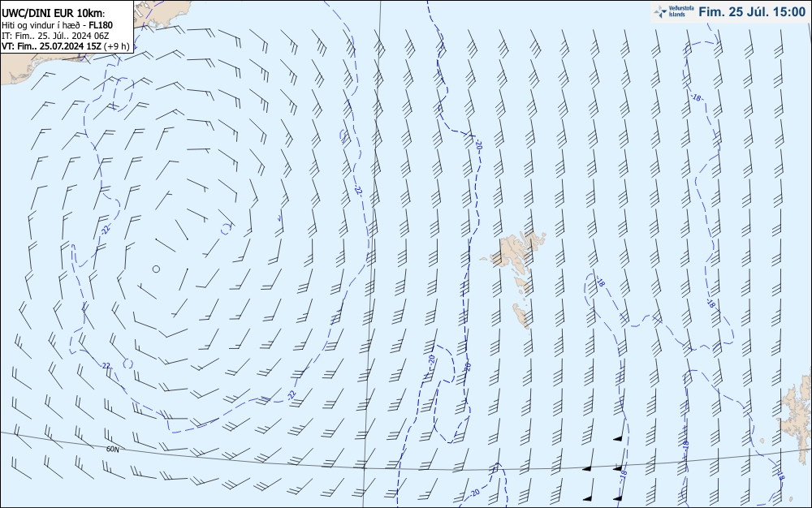This screenshot has width=812, height=508.
Task: Click the calm wind circle at the low's center
Action: pyautogui.click(x=156, y=269)
